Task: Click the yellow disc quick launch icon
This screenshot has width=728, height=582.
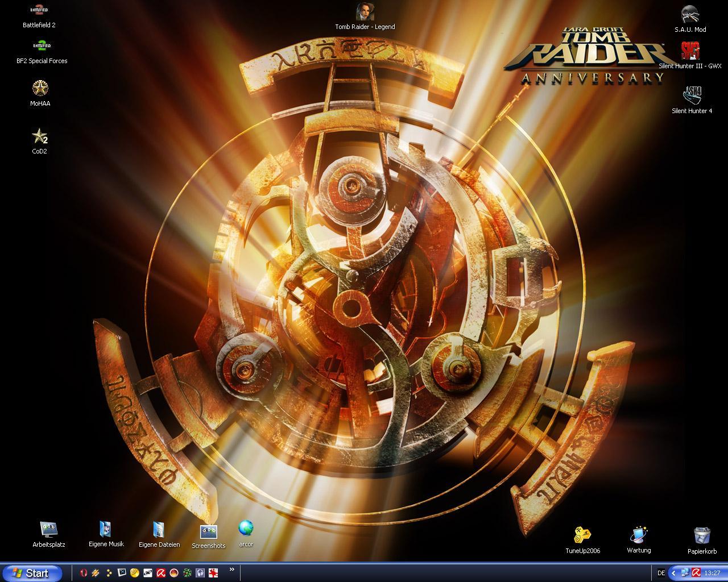Action: [x=135, y=573]
